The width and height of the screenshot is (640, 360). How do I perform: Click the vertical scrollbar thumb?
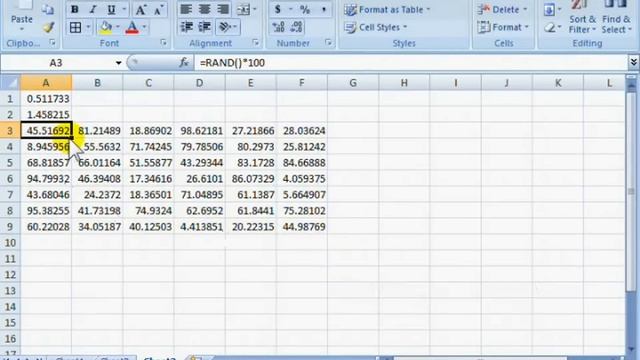coord(631,191)
